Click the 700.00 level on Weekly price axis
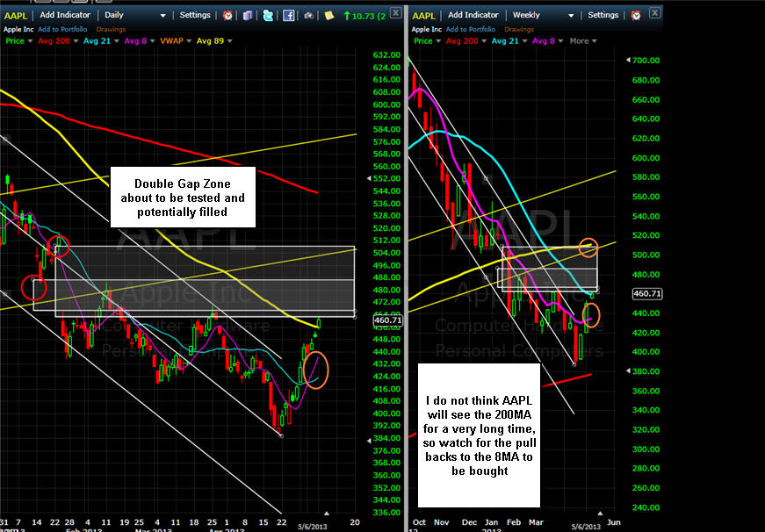Screen dimensions: 765x532 coord(646,61)
